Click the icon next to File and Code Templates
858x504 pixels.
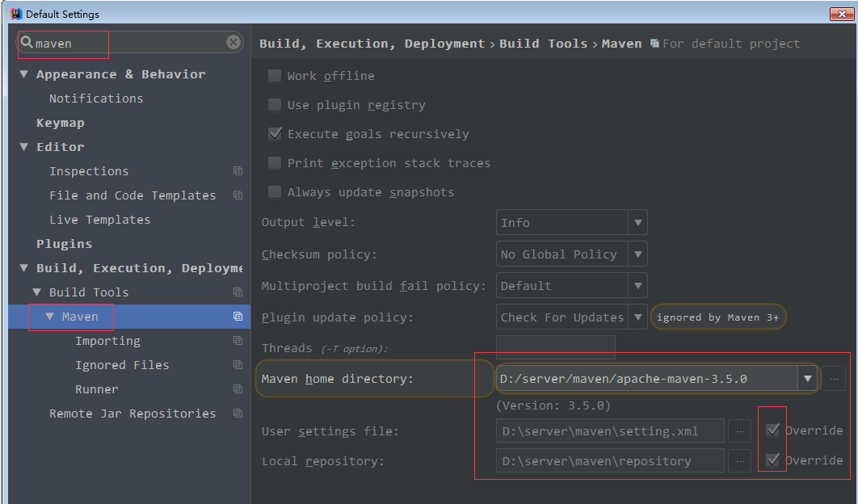(238, 195)
